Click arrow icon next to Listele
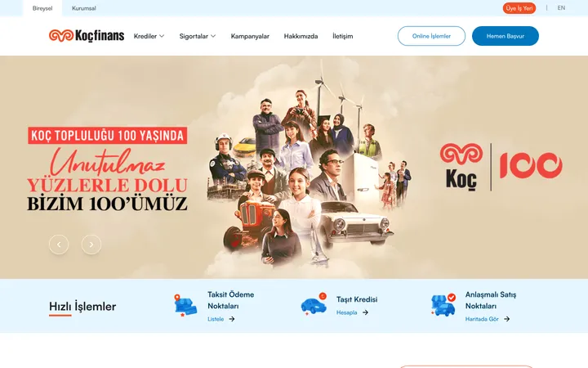This screenshot has width=588, height=368. pos(232,319)
